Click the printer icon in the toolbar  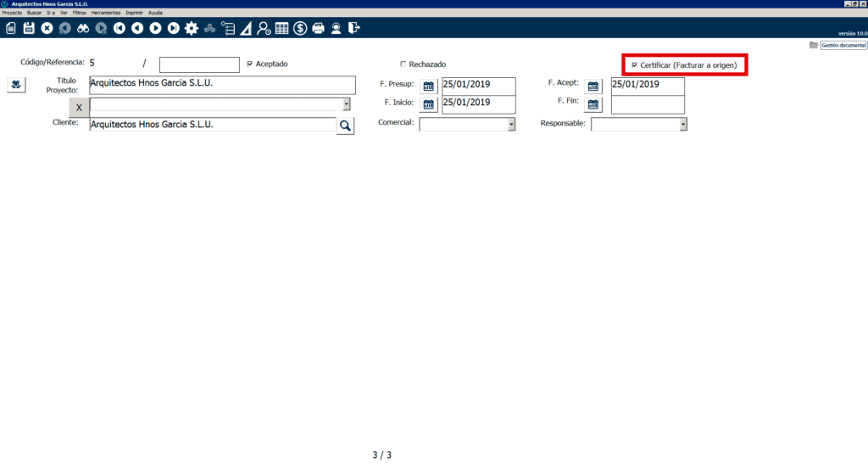(x=319, y=28)
